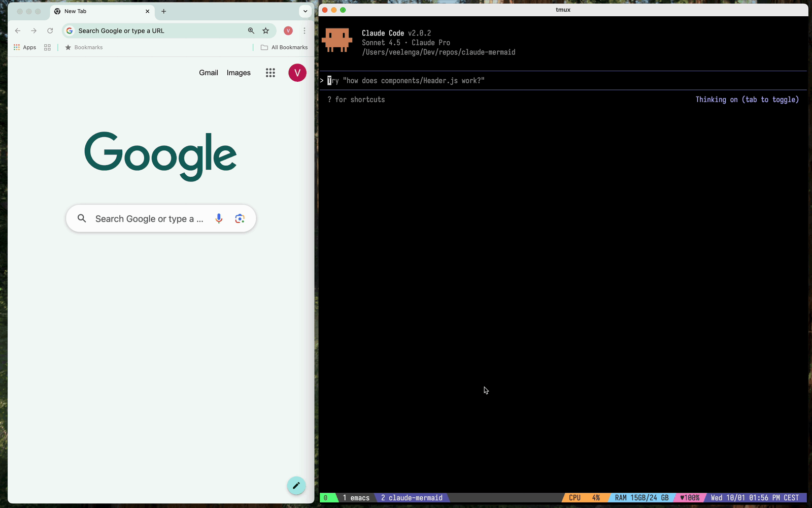
Task: Click back navigation arrow in Chrome
Action: coord(18,30)
